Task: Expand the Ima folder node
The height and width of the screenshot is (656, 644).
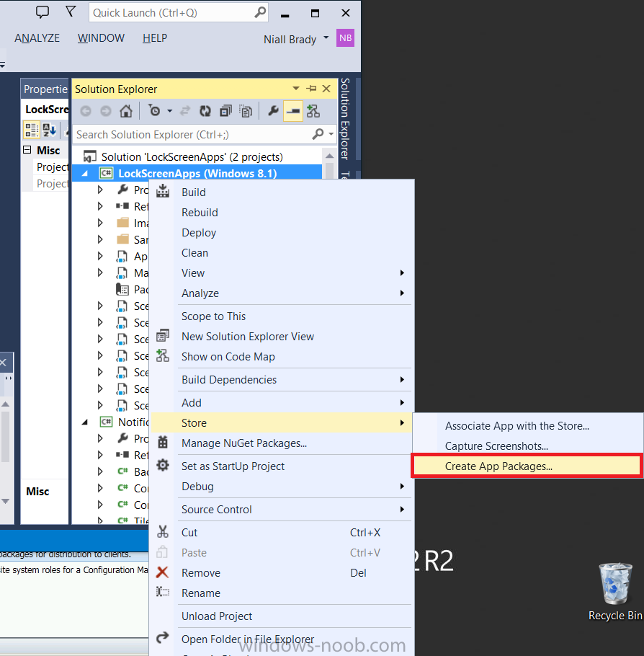Action: 100,223
